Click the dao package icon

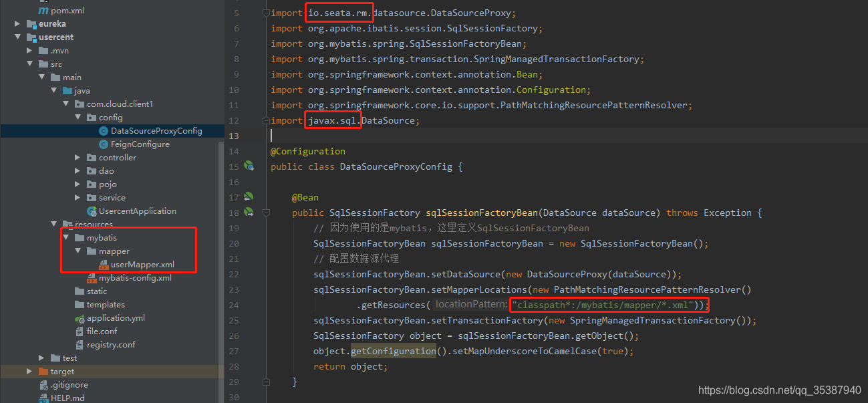point(92,171)
